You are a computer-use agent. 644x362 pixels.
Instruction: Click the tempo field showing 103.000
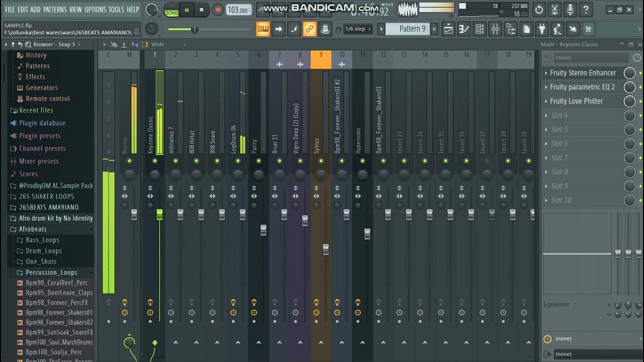(x=238, y=10)
